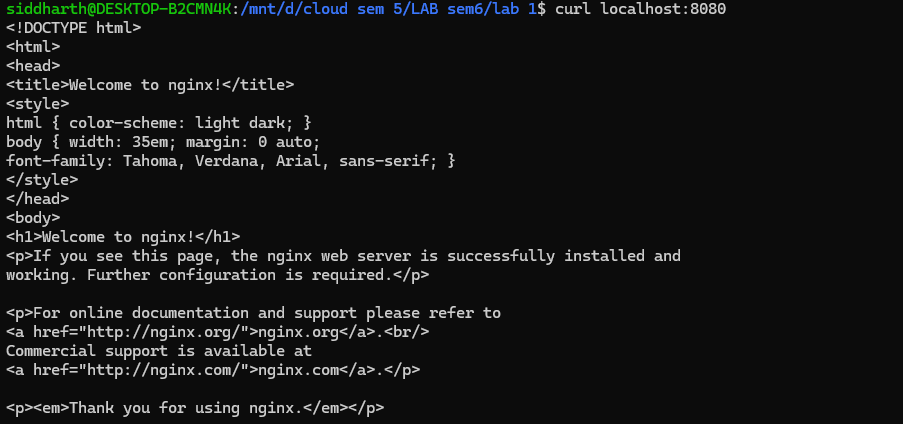Click the title tag line
The height and width of the screenshot is (424, 903).
[150, 85]
